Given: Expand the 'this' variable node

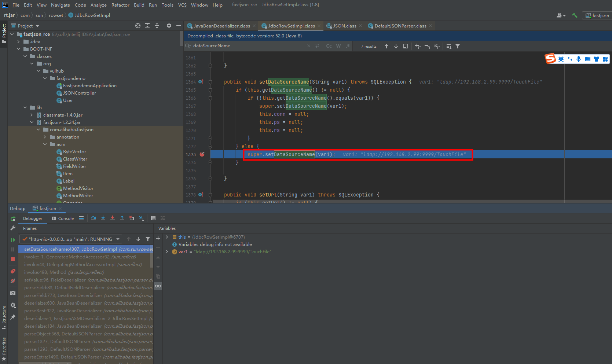Looking at the screenshot, I should (167, 237).
